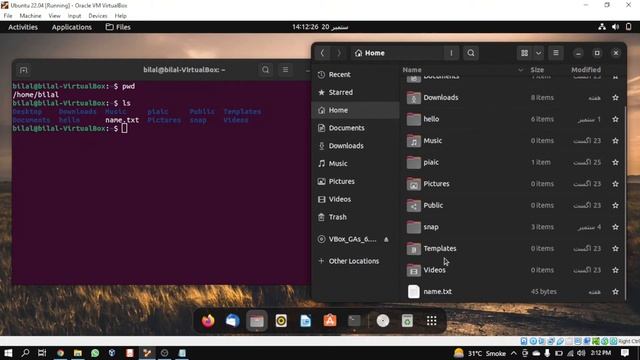
Task: Select the Videos folder in file list
Action: (x=512, y=270)
